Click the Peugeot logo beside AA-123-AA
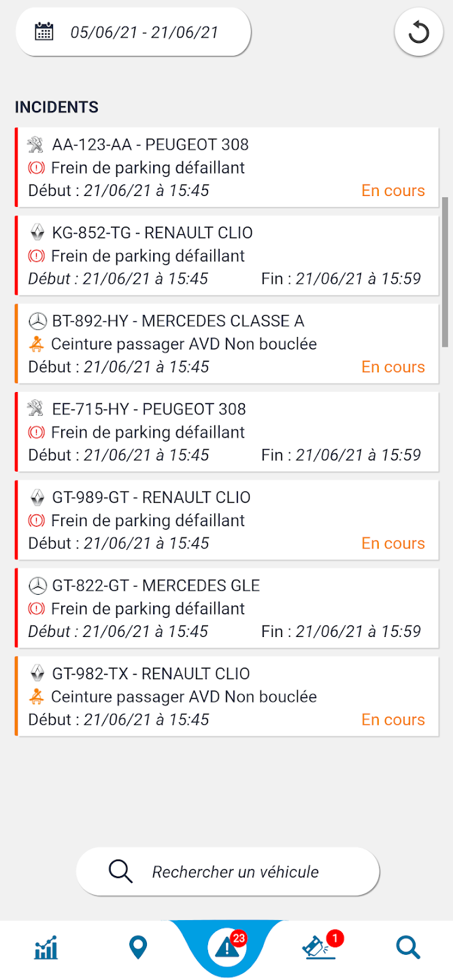This screenshot has width=453, height=980. (36, 144)
